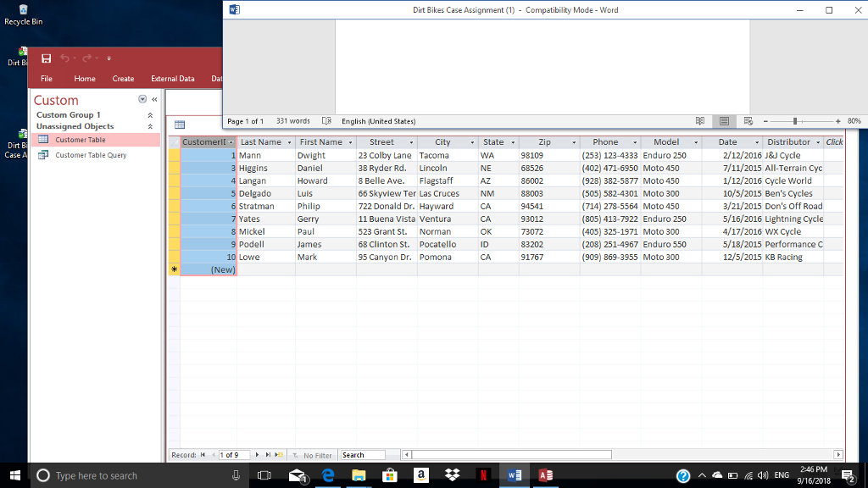
Task: Click the cell containing Higgins
Action: [265, 169]
